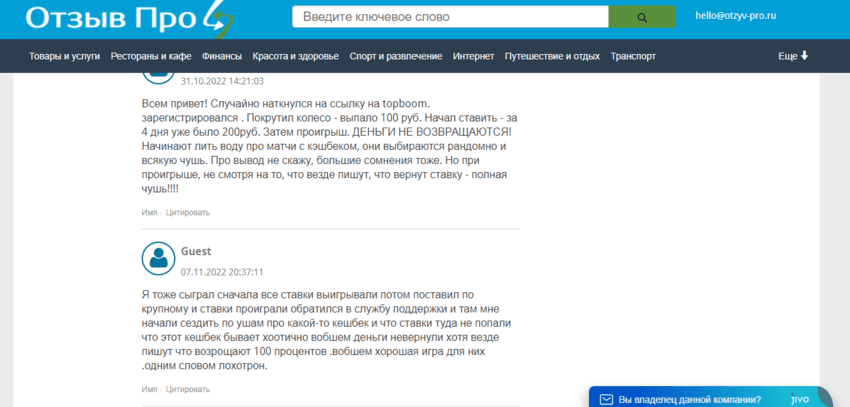
Task: Open the Путешествие и отдых category
Action: pos(552,56)
